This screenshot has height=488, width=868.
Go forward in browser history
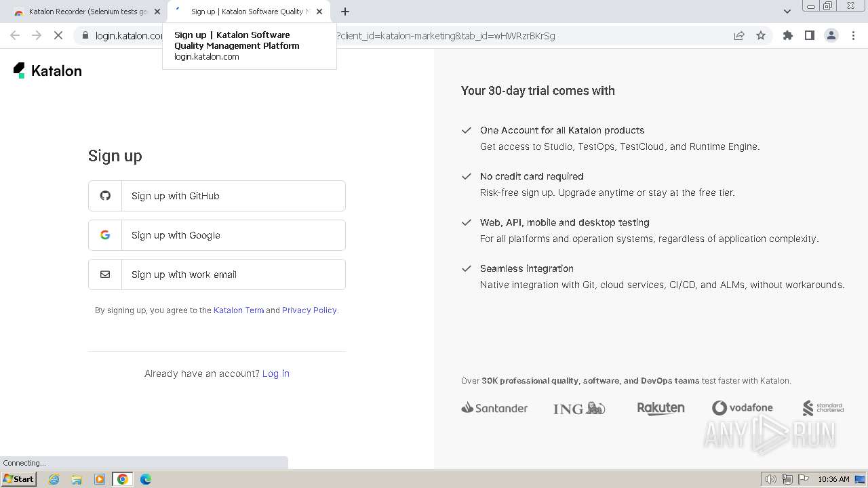click(x=37, y=35)
